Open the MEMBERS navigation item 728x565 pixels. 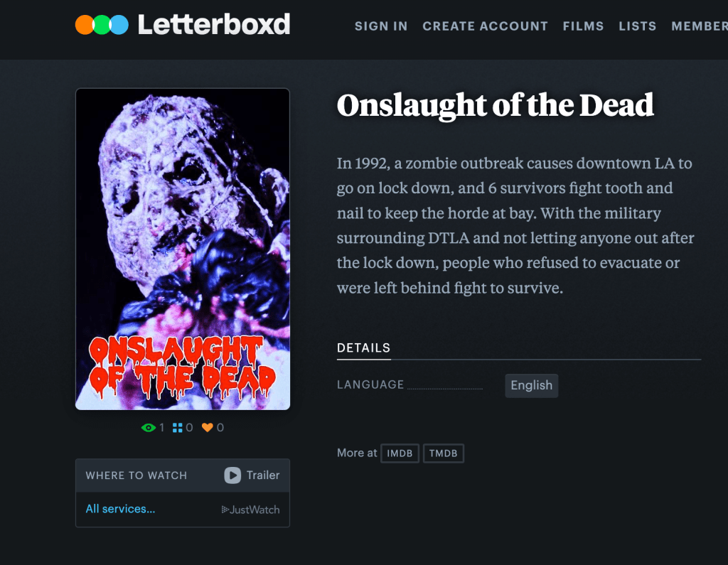click(x=700, y=26)
